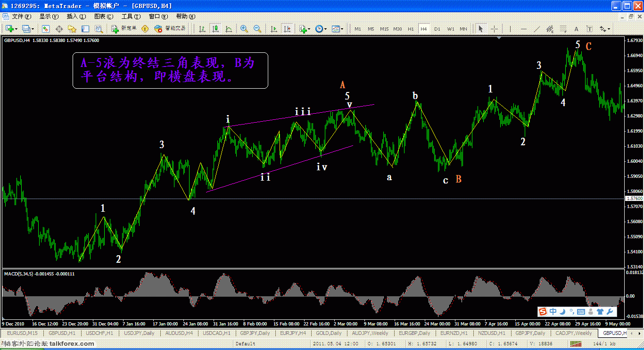Select the M30 timeframe

point(397,29)
